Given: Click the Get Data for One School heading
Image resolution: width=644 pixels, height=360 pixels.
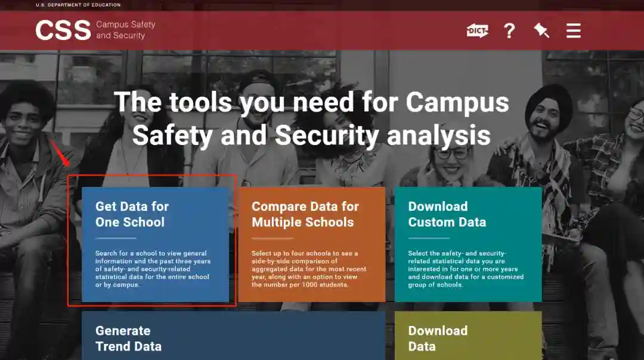Looking at the screenshot, I should [132, 214].
